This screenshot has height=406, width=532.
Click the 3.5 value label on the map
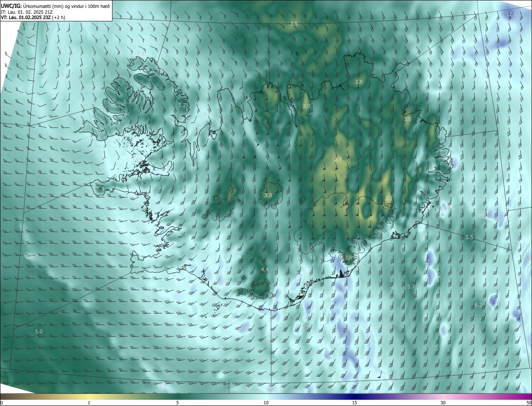(x=294, y=24)
